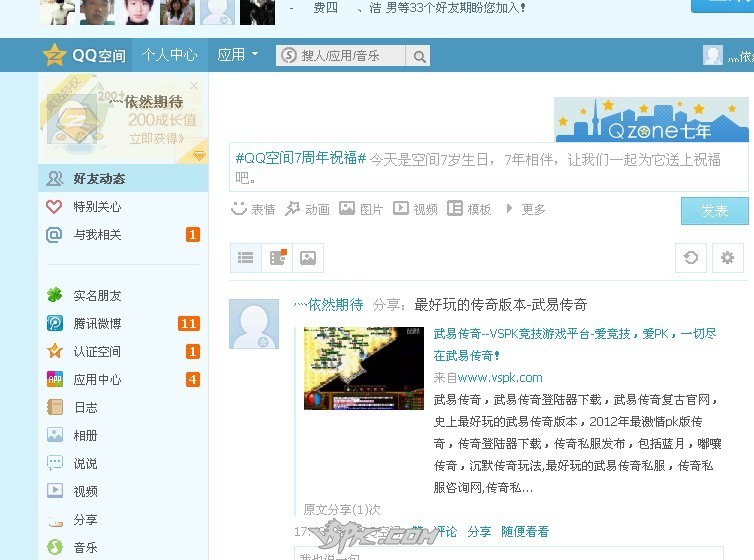Click the 实名朋友 clover icon
This screenshot has width=754, height=560.
(54, 295)
